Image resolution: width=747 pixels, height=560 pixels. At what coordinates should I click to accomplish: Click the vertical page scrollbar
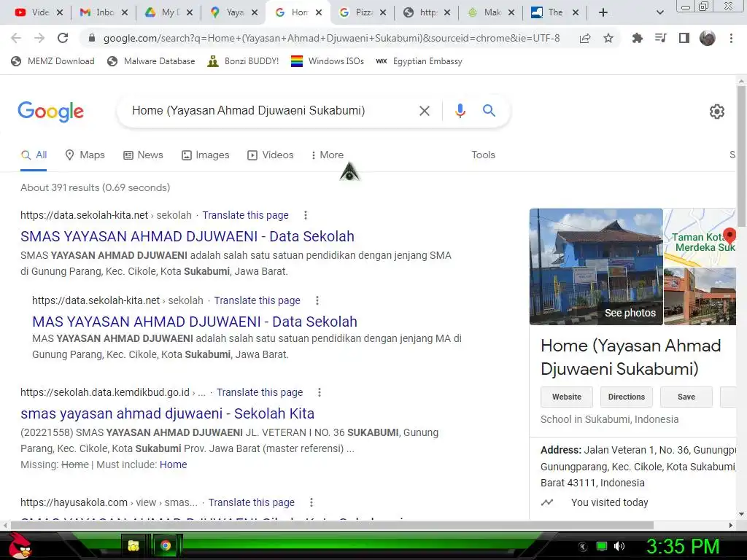(x=741, y=155)
